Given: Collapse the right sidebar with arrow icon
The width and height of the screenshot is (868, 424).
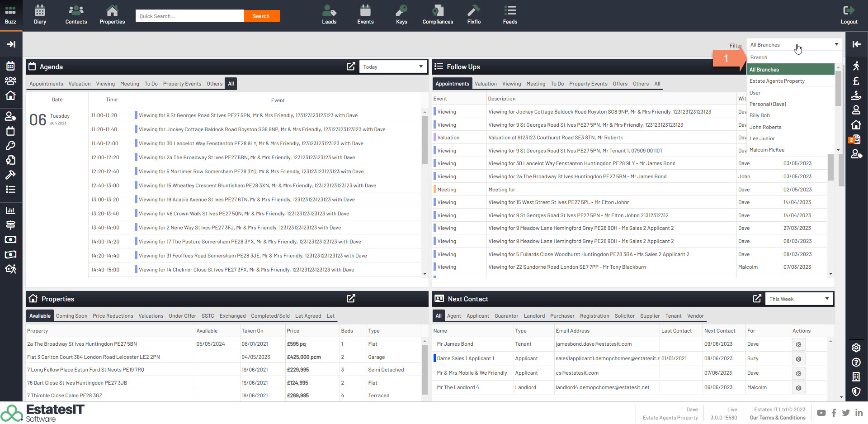Looking at the screenshot, I should click(856, 44).
